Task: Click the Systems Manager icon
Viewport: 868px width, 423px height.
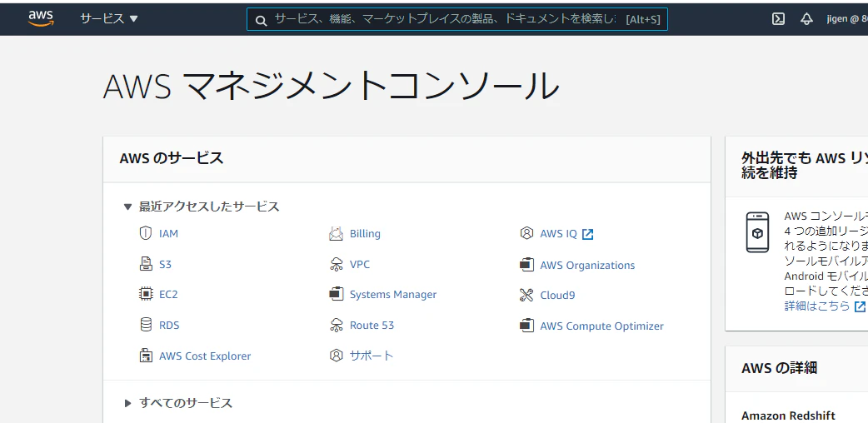Action: click(x=336, y=294)
